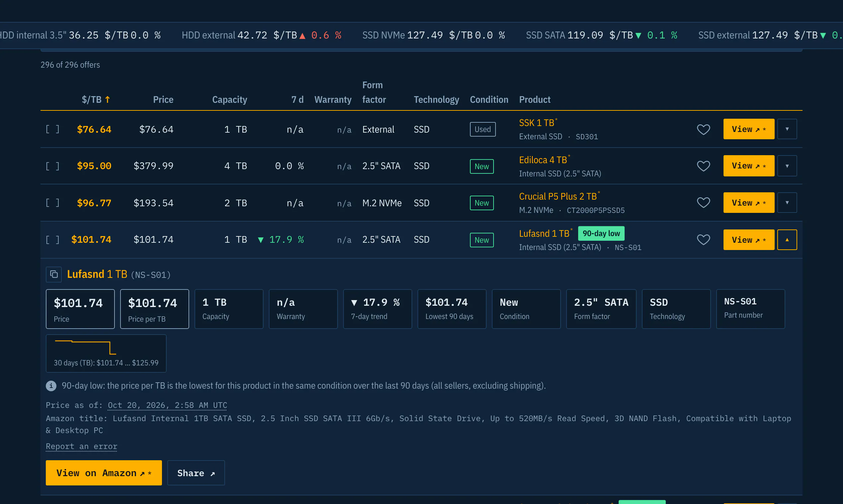Favorite the Ediloca 4 TB heart icon
843x504 pixels.
703,166
